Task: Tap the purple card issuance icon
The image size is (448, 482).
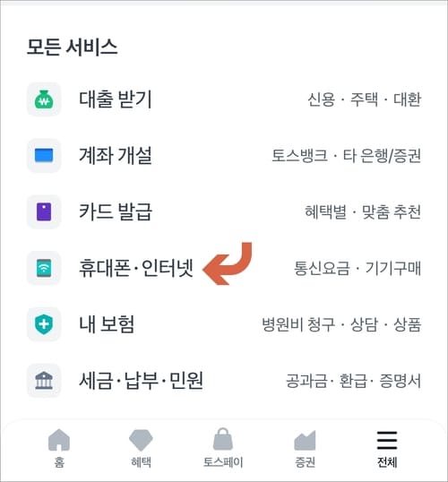Action: (x=44, y=211)
